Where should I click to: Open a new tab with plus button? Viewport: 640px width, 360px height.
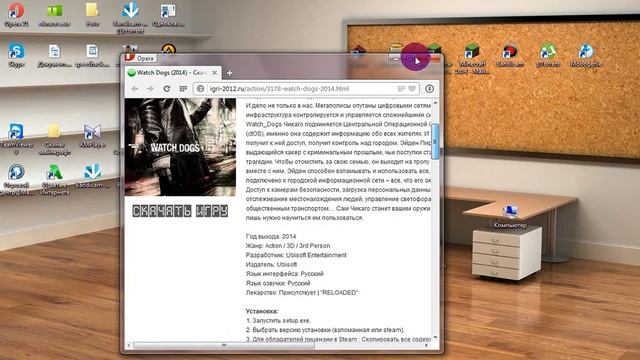click(x=229, y=73)
